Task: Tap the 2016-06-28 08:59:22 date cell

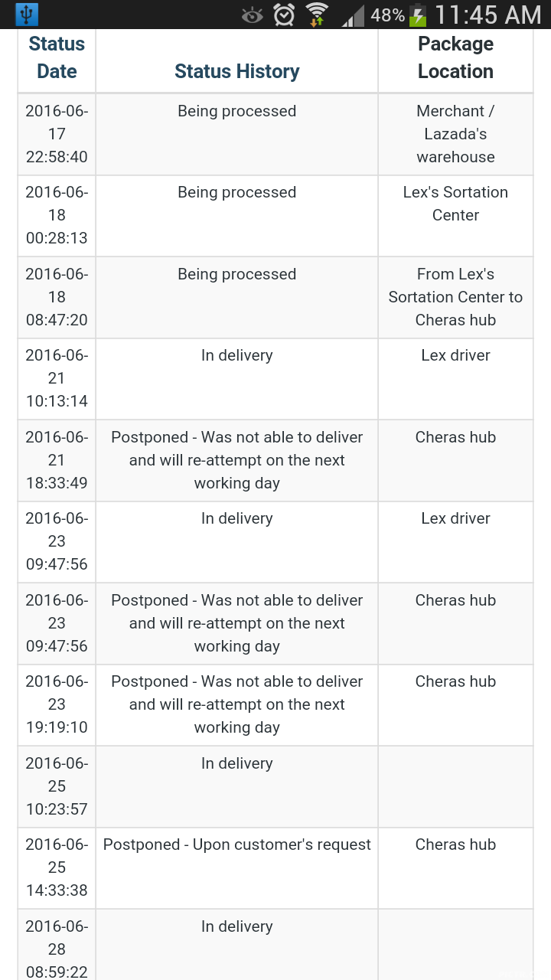Action: 57,949
